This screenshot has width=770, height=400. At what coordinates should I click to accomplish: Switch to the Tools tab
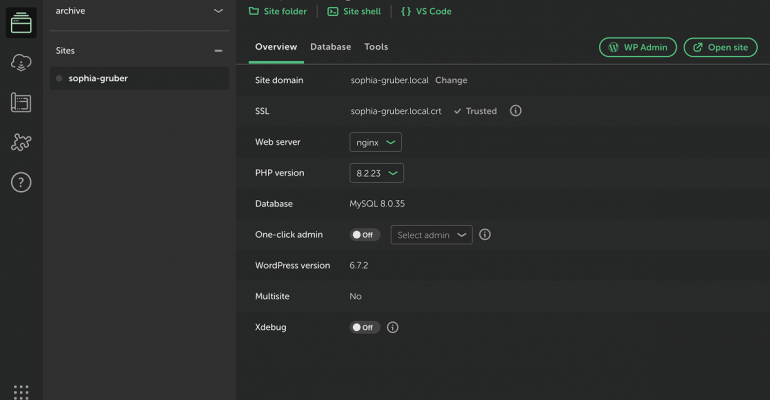point(376,47)
